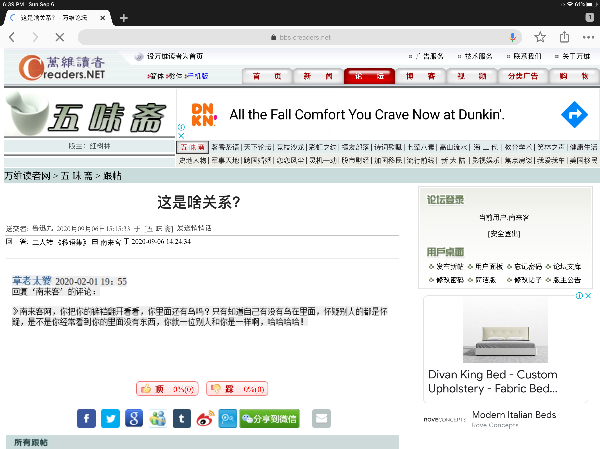This screenshot has height=449, width=600.
Task: Click the post title 这是啥关系?
Action: (199, 202)
